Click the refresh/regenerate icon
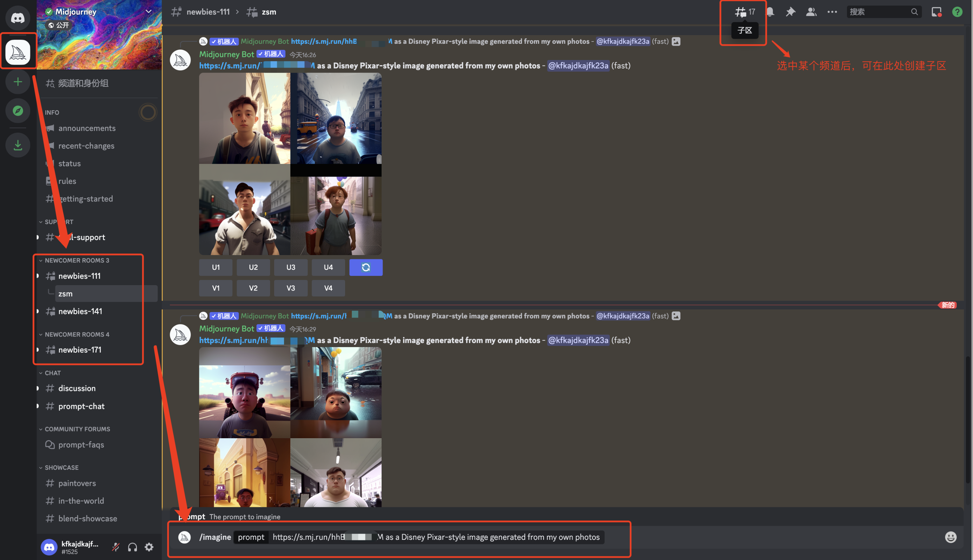Viewport: 973px width, 560px height. (x=366, y=267)
